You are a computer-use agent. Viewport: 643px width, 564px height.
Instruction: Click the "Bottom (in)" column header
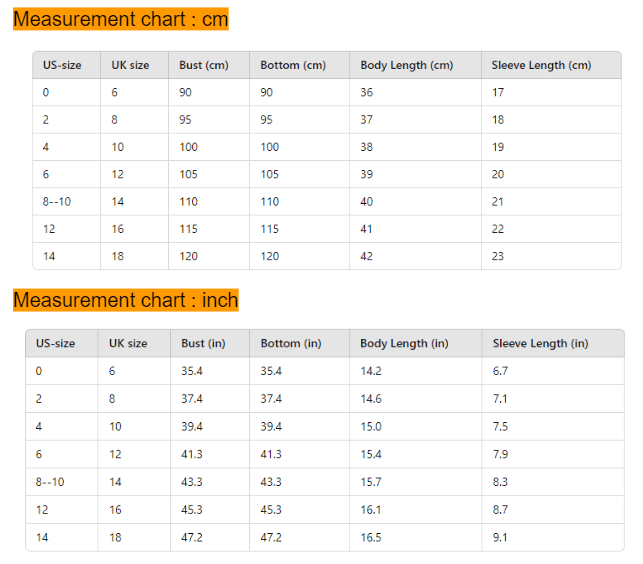[291, 343]
